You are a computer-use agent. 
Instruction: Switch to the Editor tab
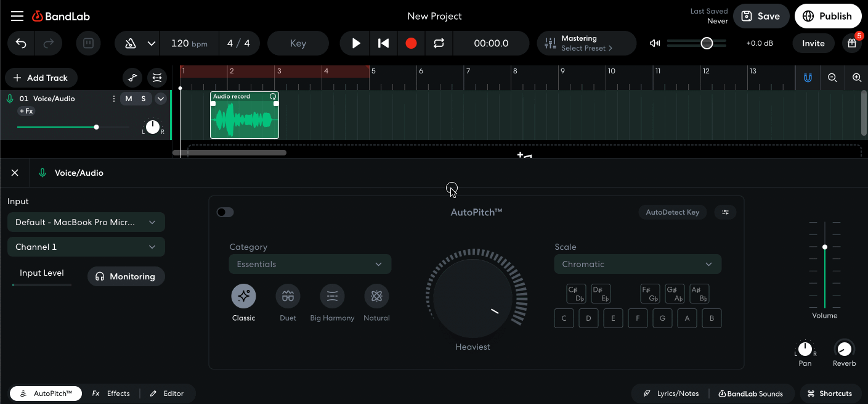(167, 394)
